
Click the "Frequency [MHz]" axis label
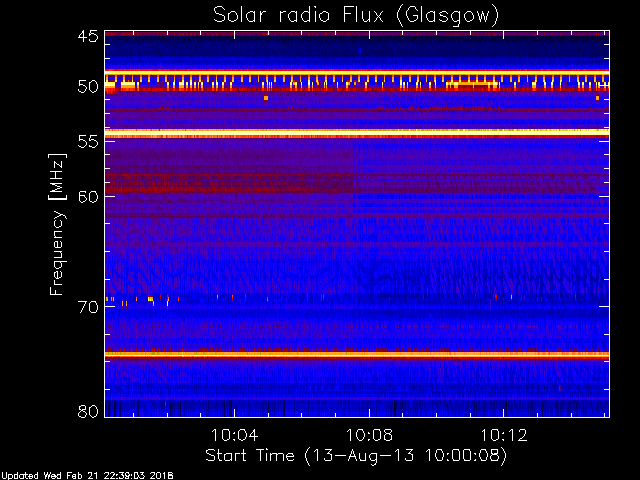click(57, 224)
